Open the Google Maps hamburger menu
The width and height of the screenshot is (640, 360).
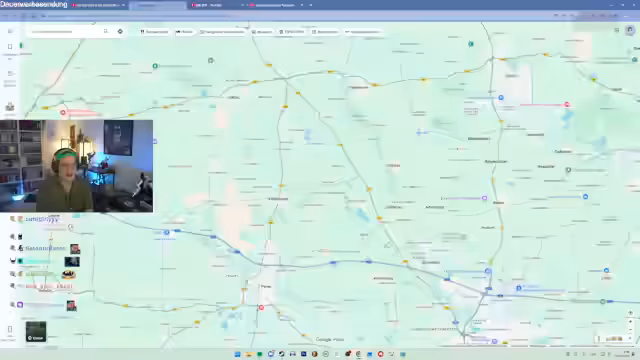click(10, 31)
